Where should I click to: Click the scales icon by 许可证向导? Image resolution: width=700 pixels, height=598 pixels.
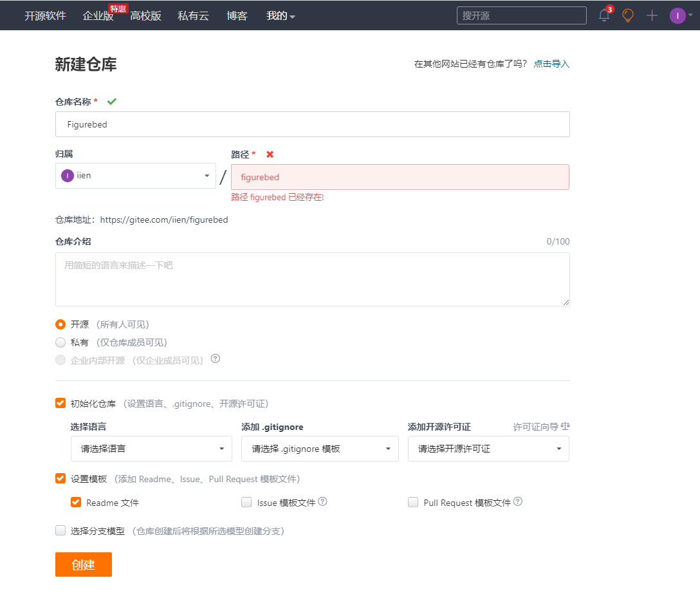[x=565, y=426]
